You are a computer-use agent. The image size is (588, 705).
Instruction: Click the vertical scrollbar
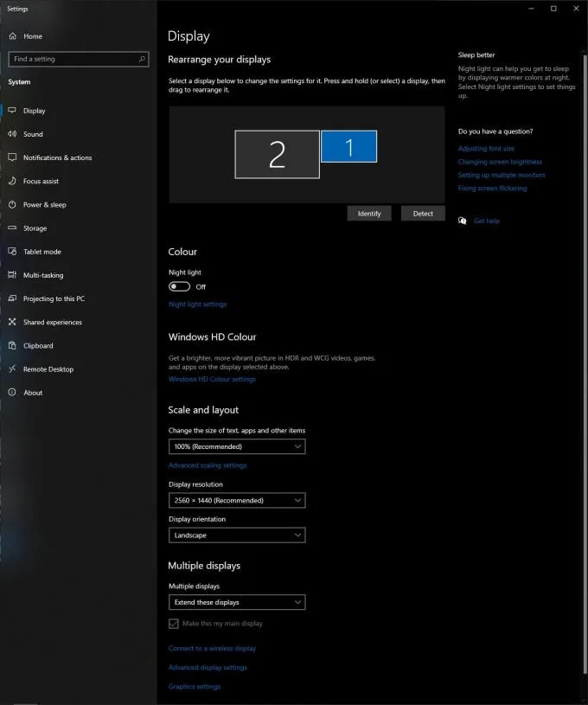click(585, 364)
